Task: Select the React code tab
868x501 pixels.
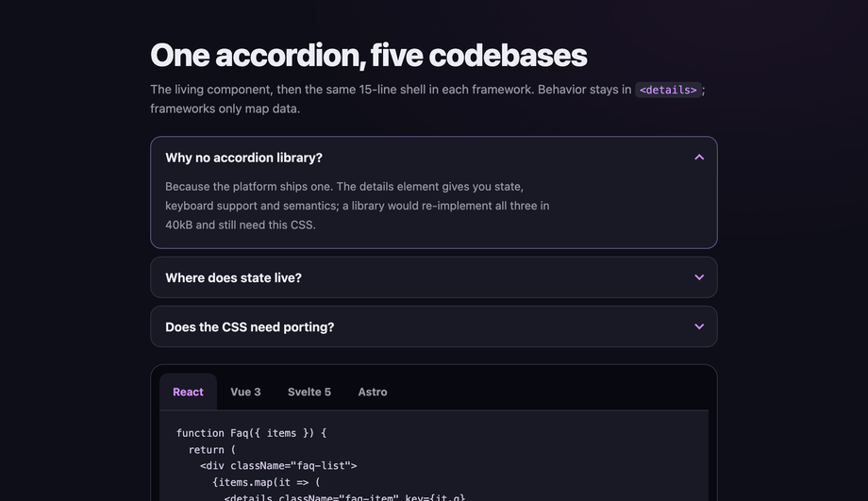Action: [x=188, y=392]
